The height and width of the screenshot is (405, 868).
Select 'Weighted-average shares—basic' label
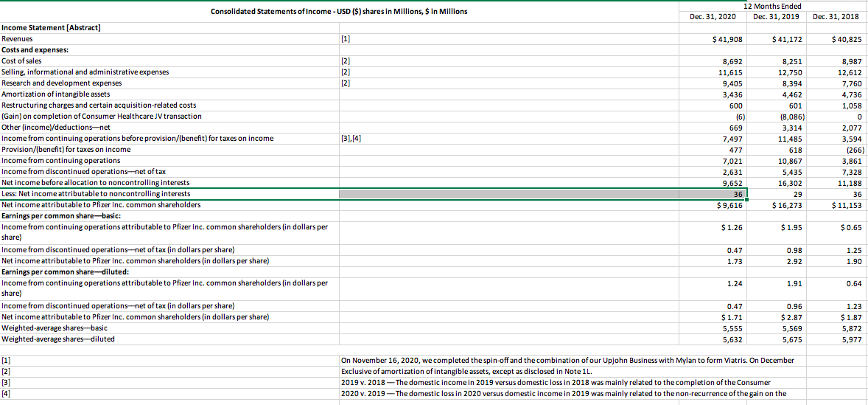pyautogui.click(x=55, y=327)
